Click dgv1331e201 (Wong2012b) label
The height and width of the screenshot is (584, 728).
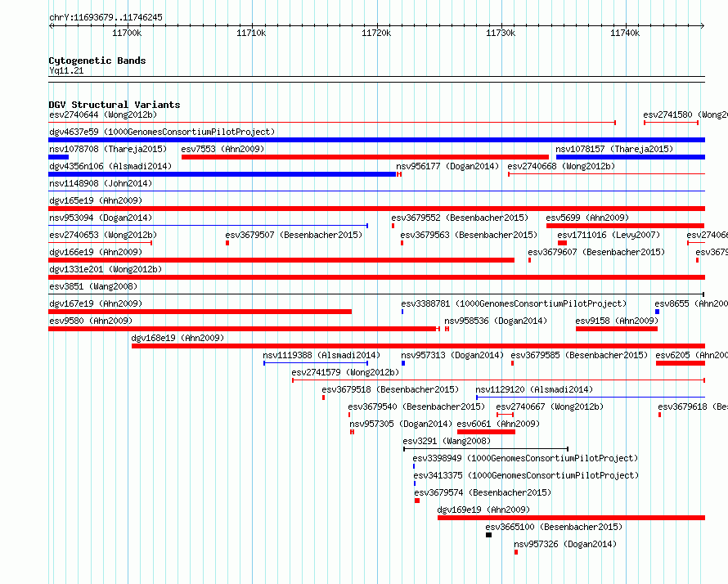pos(106,269)
